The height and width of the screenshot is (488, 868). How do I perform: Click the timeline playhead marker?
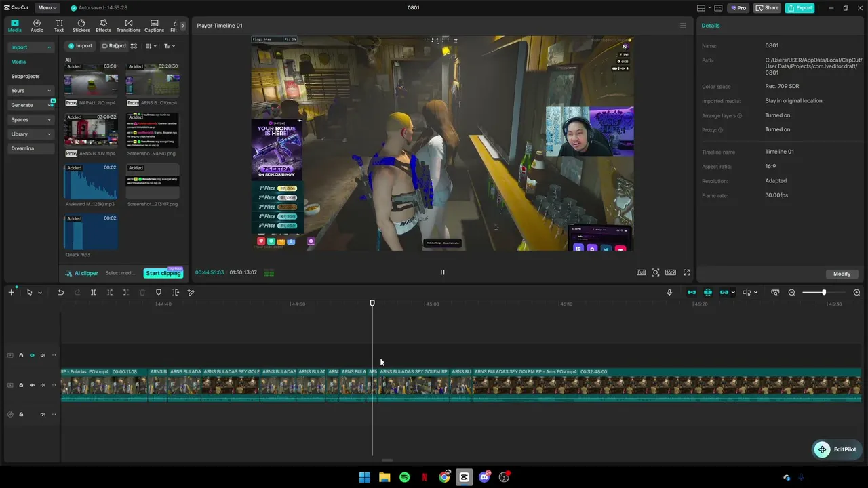372,303
